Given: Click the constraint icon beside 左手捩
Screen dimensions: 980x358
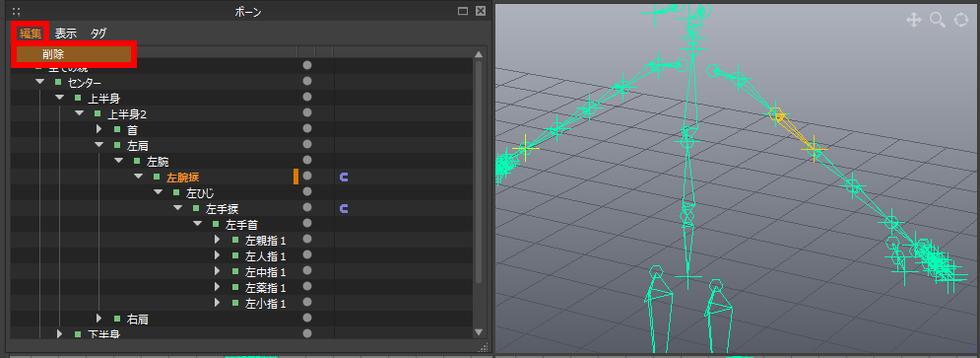Looking at the screenshot, I should (344, 208).
